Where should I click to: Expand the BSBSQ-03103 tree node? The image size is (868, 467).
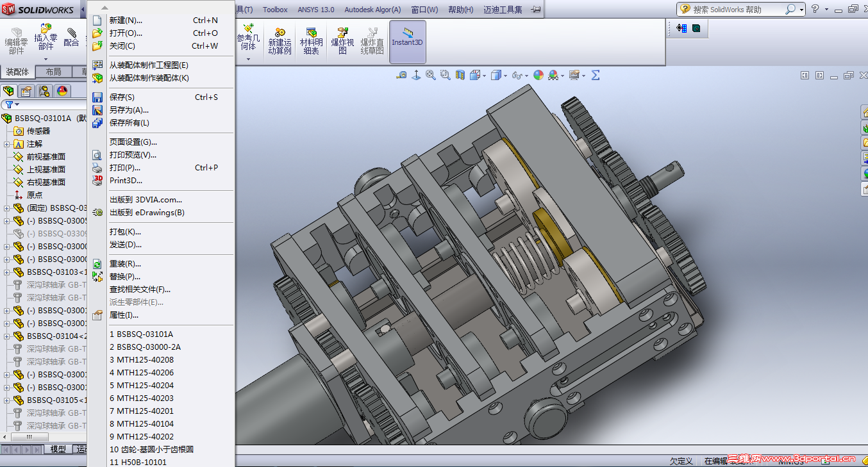[7, 272]
